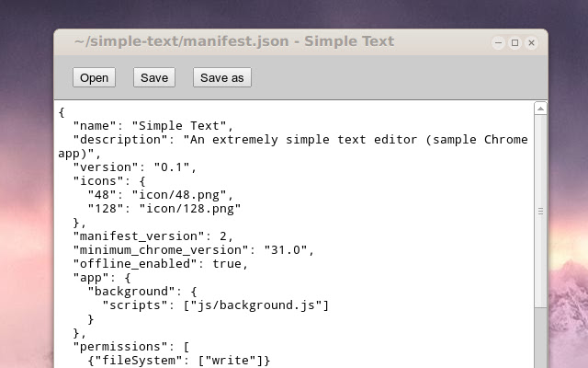Click the wrapped text "app)",
This screenshot has width=588, height=368.
[x=80, y=154]
